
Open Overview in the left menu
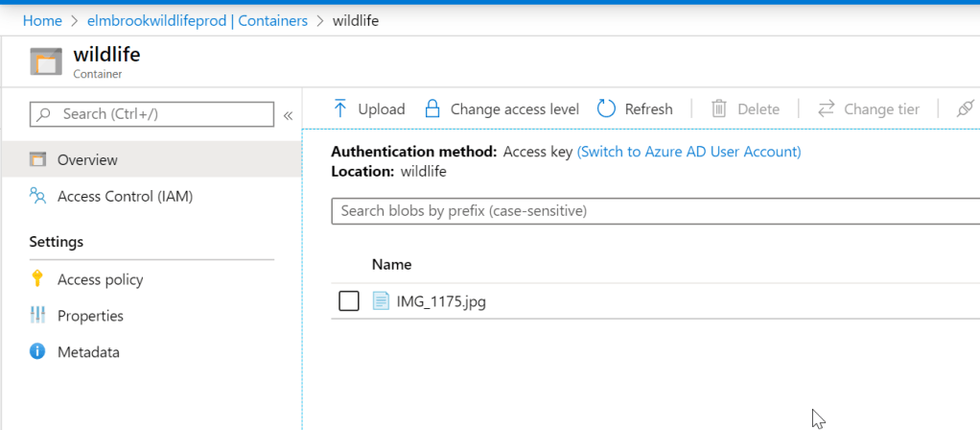87,159
